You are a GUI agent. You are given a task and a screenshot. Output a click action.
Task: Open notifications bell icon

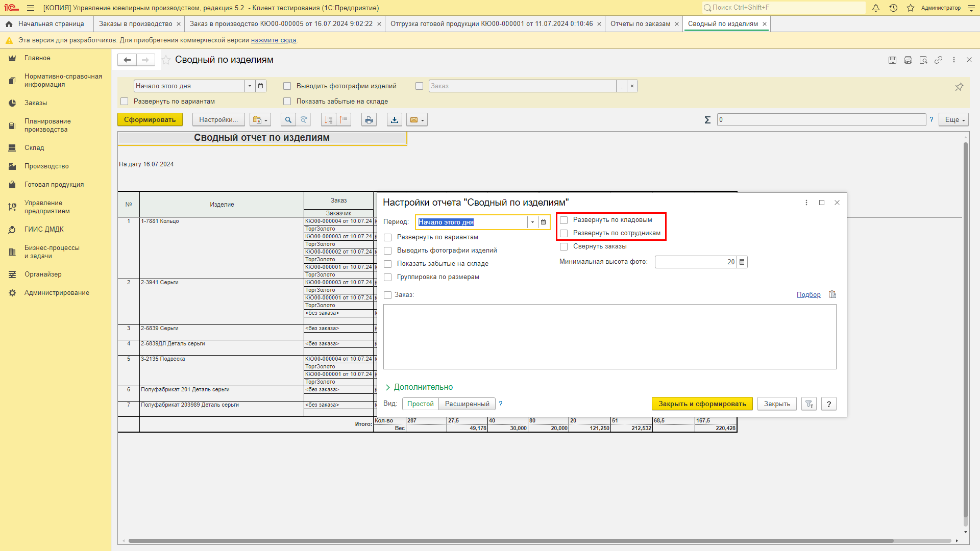tap(876, 8)
